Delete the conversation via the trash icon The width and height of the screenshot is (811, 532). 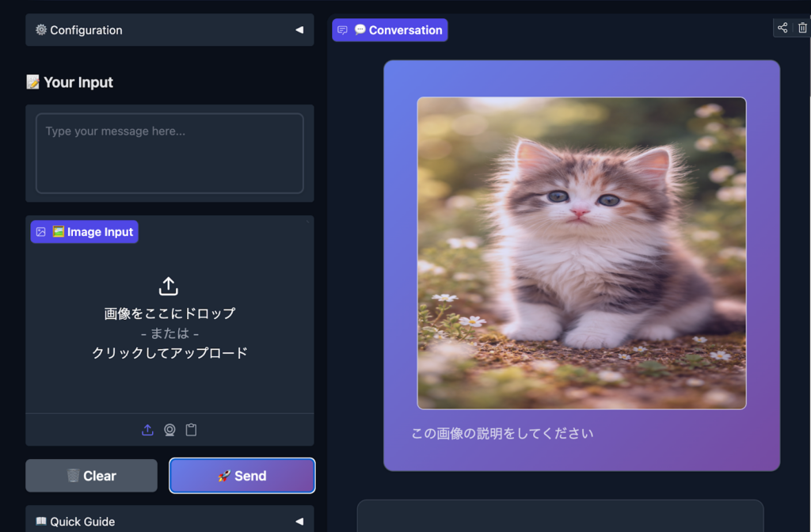tap(802, 27)
